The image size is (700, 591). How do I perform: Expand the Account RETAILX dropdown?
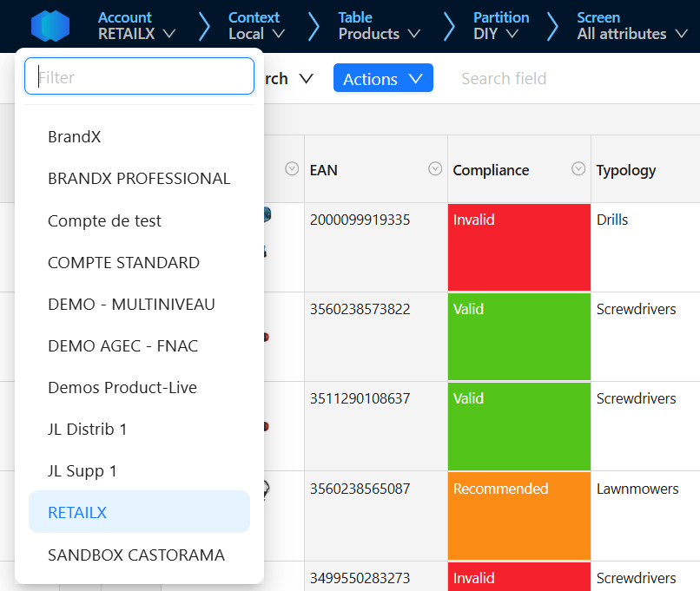click(137, 26)
